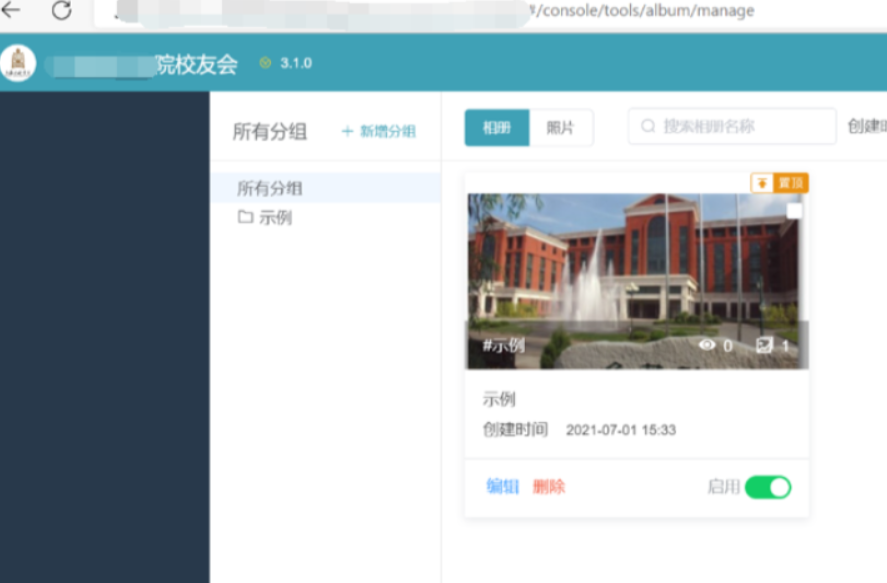Disable the album with the 启用 switch
The image size is (887, 583).
(x=768, y=487)
